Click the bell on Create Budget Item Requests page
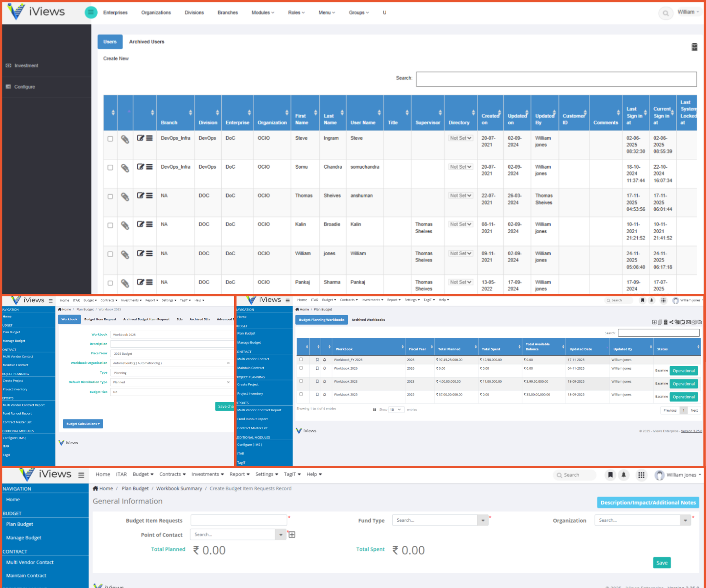This screenshot has height=588, width=706. coord(624,475)
